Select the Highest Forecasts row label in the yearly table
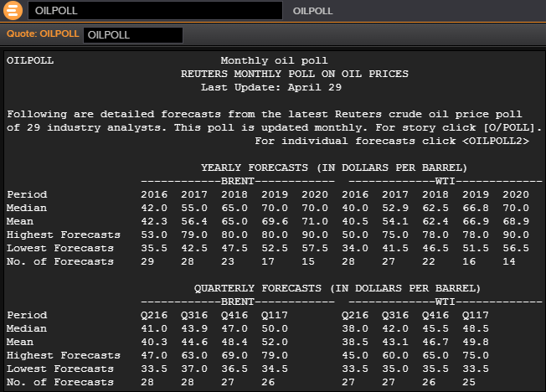The image size is (546, 392). point(60,235)
